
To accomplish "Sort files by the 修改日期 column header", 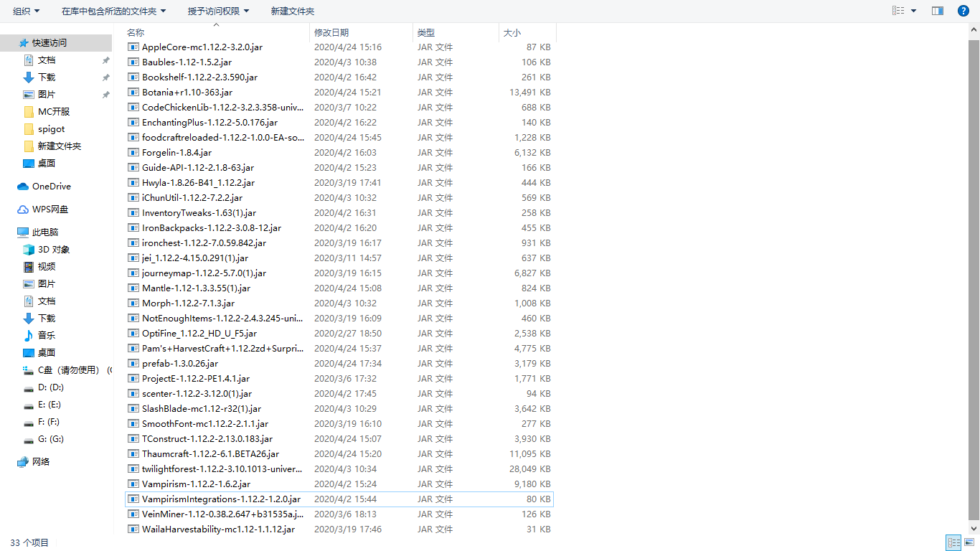I will pyautogui.click(x=331, y=33).
